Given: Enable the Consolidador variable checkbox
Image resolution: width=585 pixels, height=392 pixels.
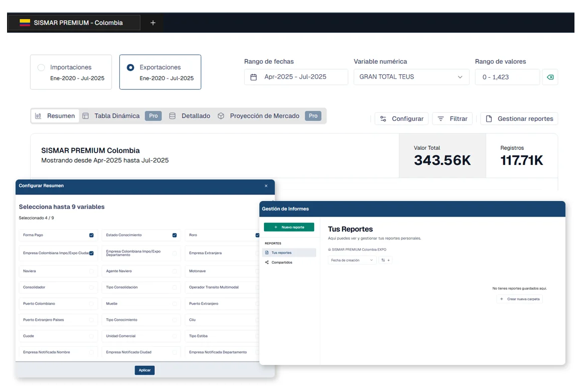Looking at the screenshot, I should pos(91,287).
